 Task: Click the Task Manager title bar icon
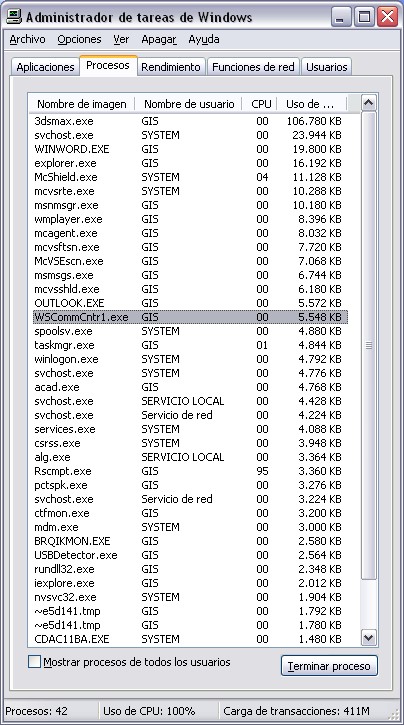(15, 17)
